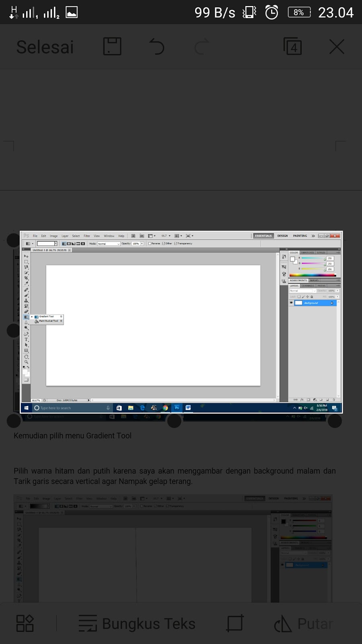Click the Adjustments tab in Photoshop
362x644 pixels.
click(x=298, y=281)
